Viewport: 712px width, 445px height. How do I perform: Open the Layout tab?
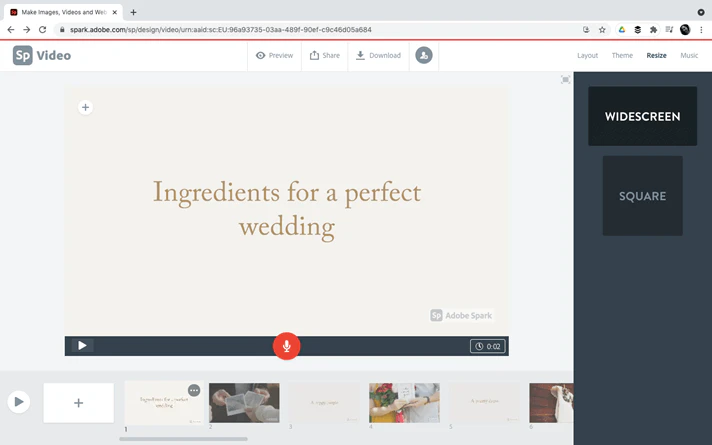pyautogui.click(x=587, y=55)
